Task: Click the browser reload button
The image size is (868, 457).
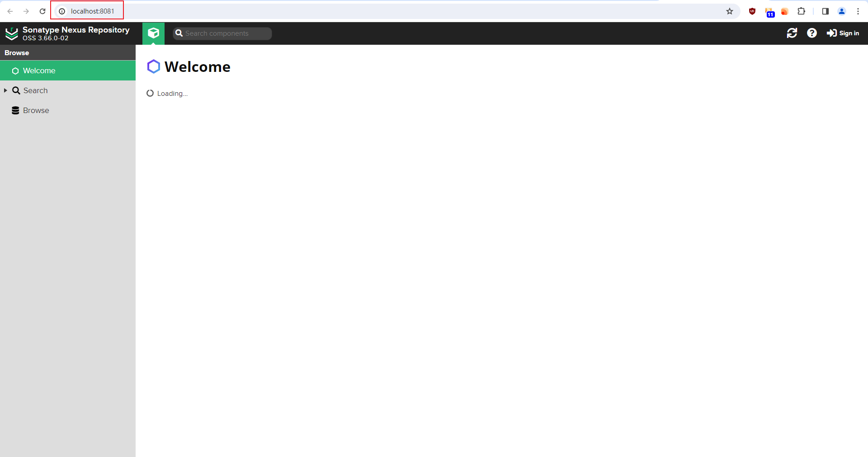Action: [42, 11]
